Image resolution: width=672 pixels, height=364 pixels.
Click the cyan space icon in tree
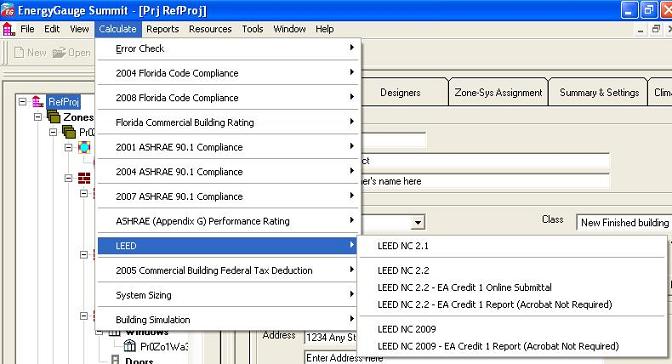click(x=84, y=147)
